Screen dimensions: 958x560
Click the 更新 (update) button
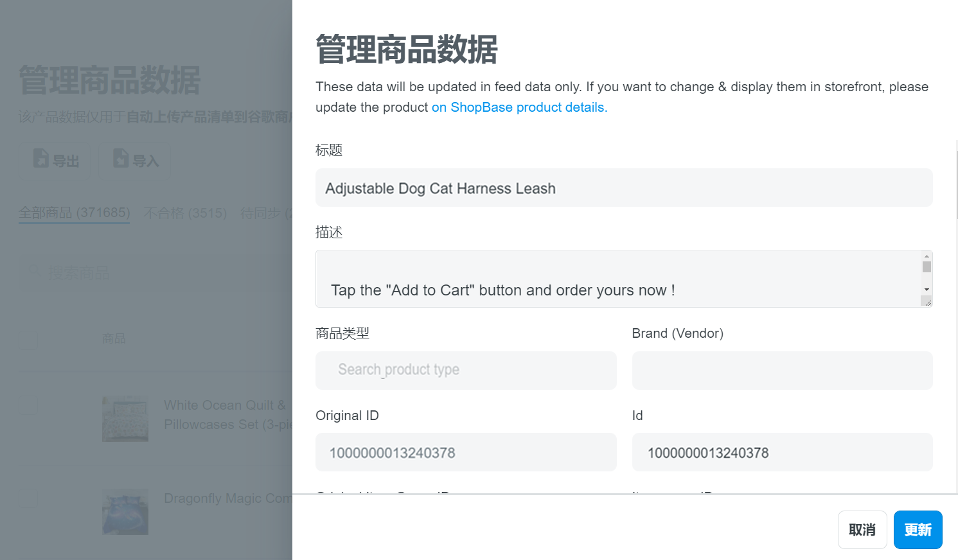click(918, 530)
